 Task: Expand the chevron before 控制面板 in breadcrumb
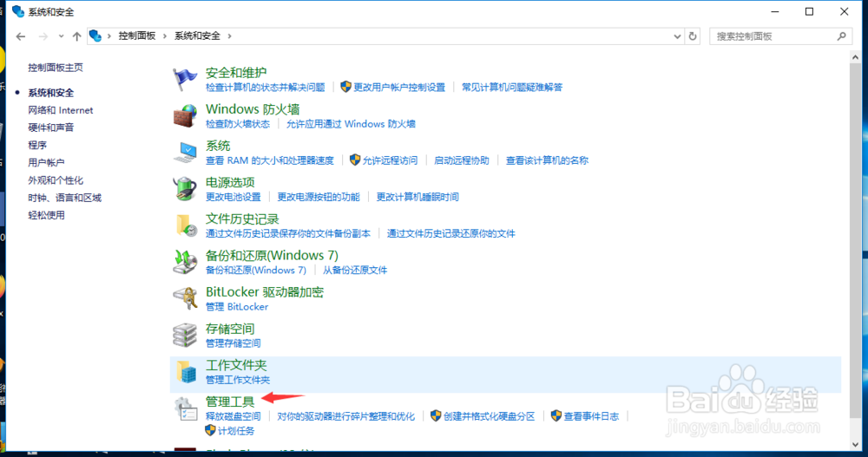[109, 36]
